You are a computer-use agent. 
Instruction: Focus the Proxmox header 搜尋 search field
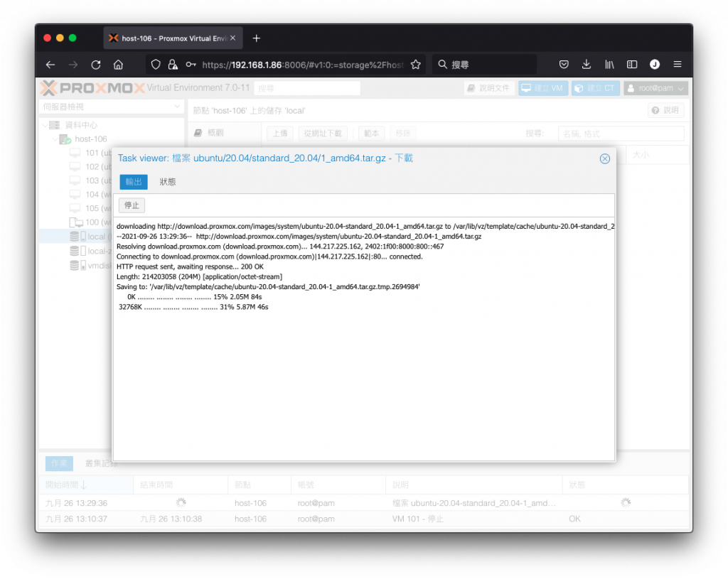tap(307, 88)
